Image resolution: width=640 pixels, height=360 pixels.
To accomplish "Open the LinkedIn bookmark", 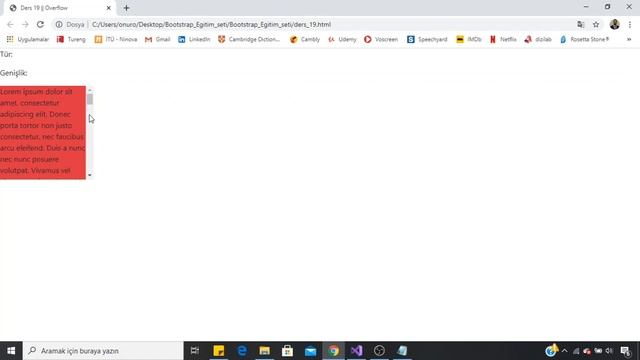I will pos(194,39).
